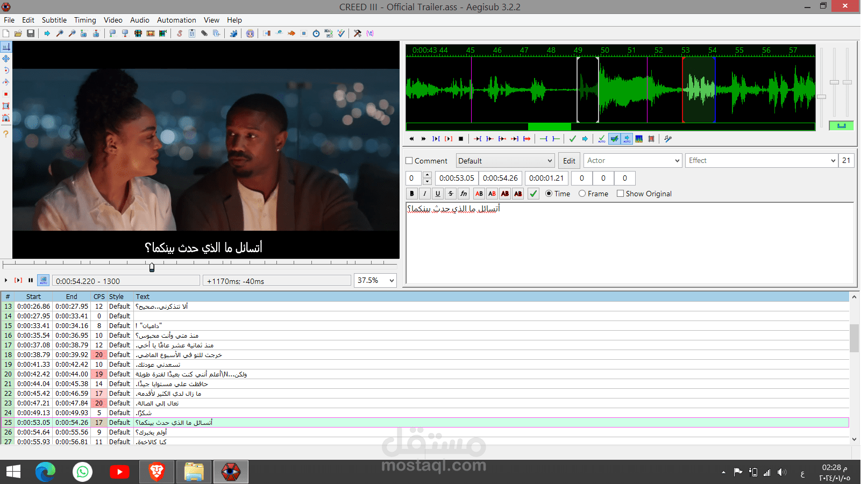Viewport: 868px width, 484px height.
Task: Click the video seek bar slider handle
Action: (x=152, y=267)
